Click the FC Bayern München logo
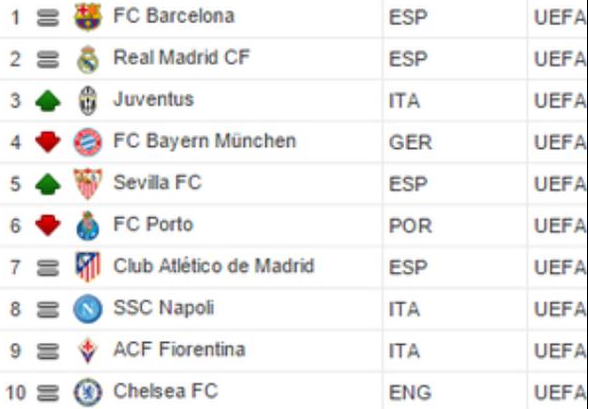 pos(88,142)
